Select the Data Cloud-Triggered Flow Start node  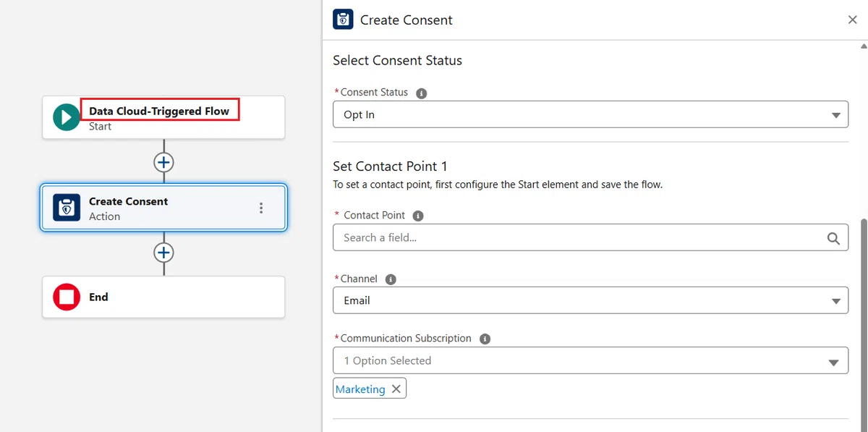(x=163, y=117)
